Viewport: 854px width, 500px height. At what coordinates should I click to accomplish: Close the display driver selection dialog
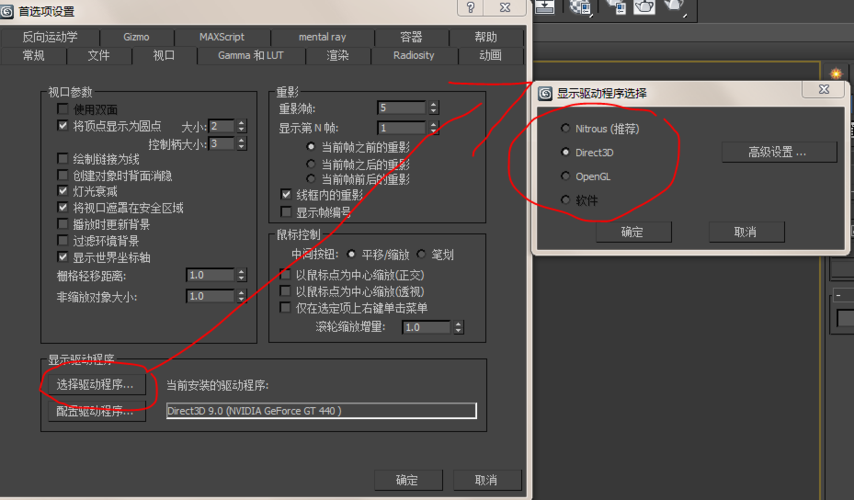click(824, 89)
